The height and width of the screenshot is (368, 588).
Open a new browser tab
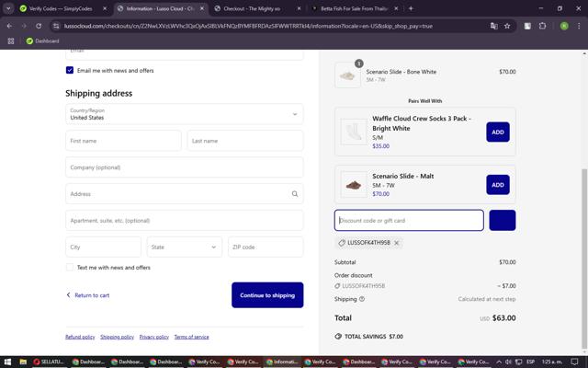[x=411, y=8]
